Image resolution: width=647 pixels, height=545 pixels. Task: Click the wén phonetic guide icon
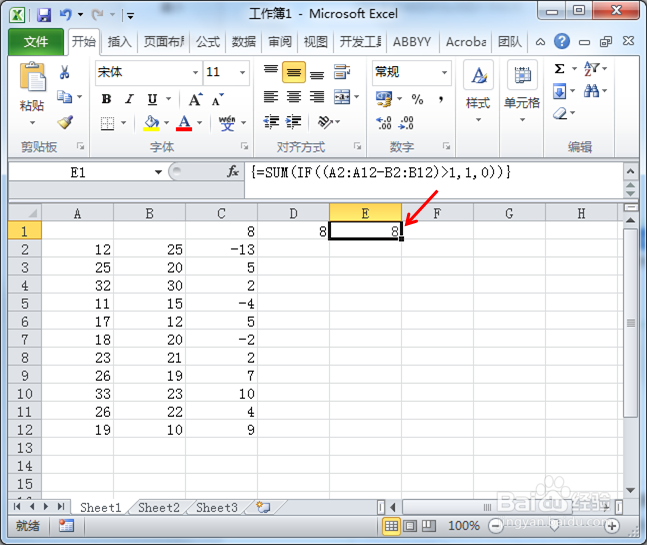227,123
